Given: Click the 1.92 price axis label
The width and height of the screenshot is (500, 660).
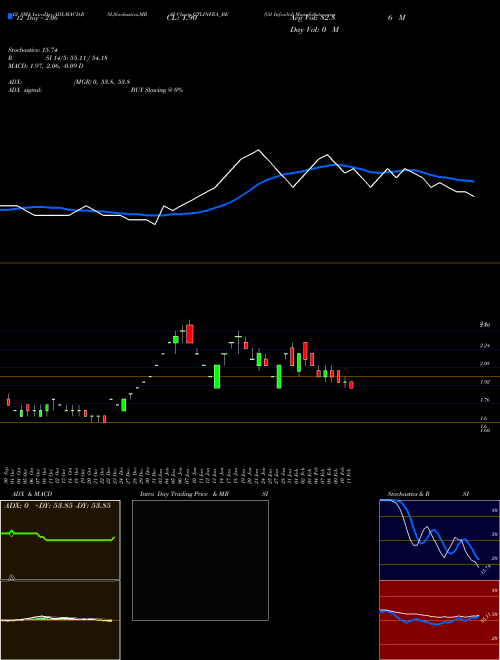Looking at the screenshot, I should 484,382.
